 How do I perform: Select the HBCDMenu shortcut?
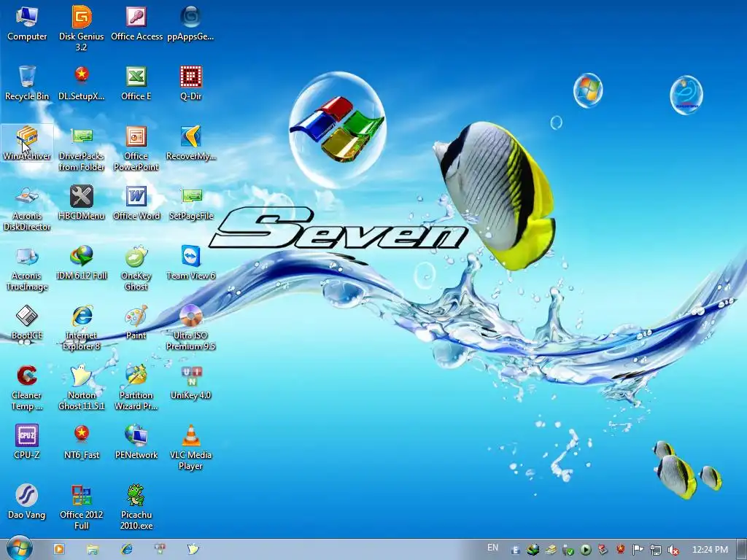coord(82,203)
